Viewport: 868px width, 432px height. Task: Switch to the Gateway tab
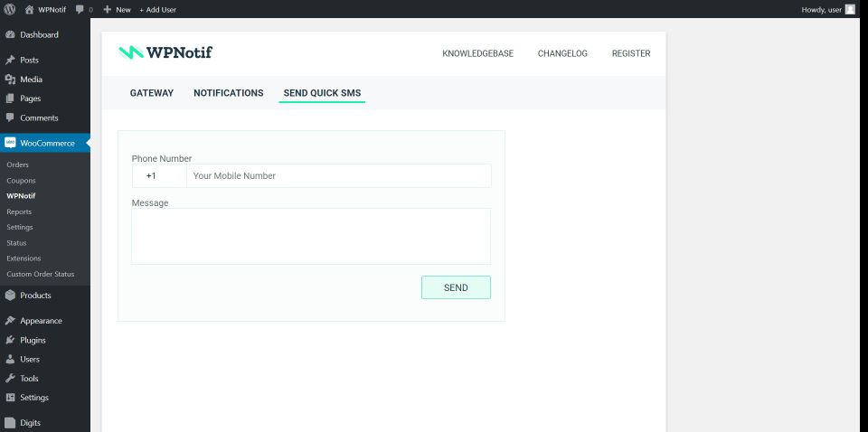click(152, 93)
